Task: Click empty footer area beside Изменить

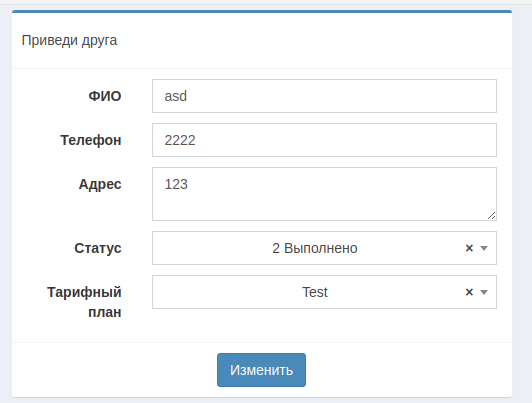Action: pos(407,370)
